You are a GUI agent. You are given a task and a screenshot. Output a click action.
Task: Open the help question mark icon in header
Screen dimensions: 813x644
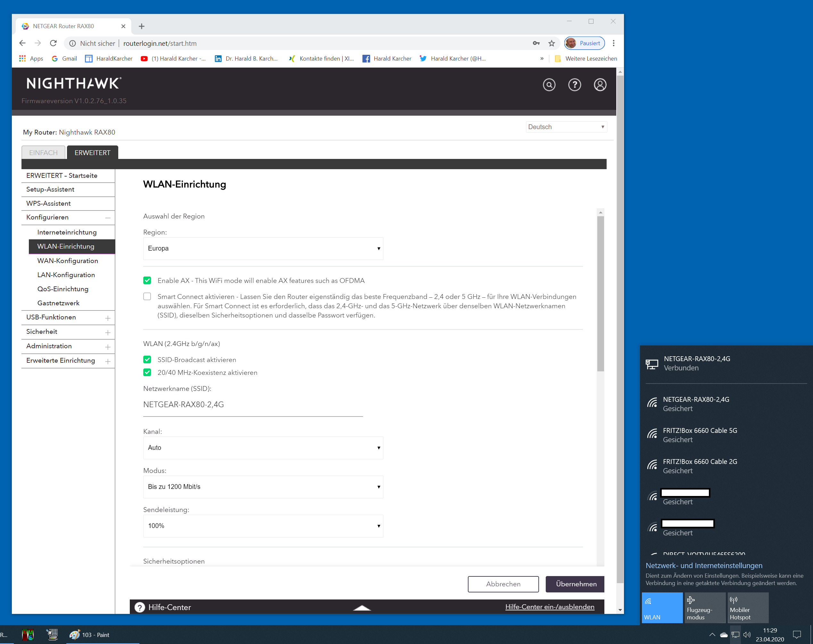click(574, 85)
